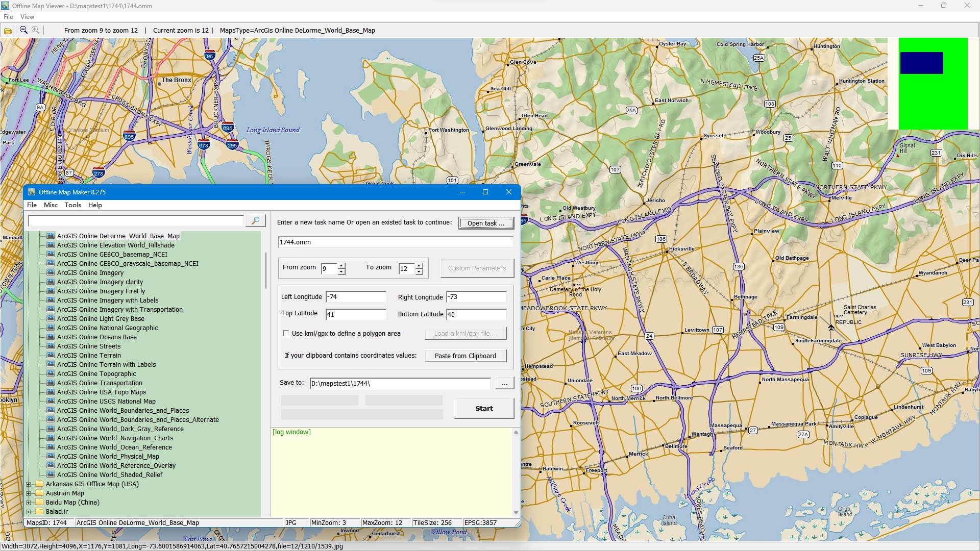
Task: Click icon beside ArcGIS Online Topographic
Action: [51, 373]
